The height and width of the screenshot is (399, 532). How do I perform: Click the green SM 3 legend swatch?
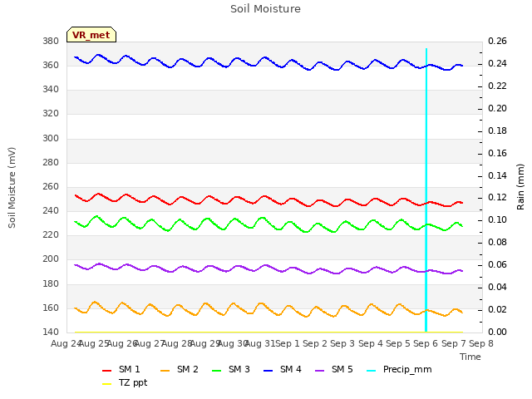(x=216, y=371)
